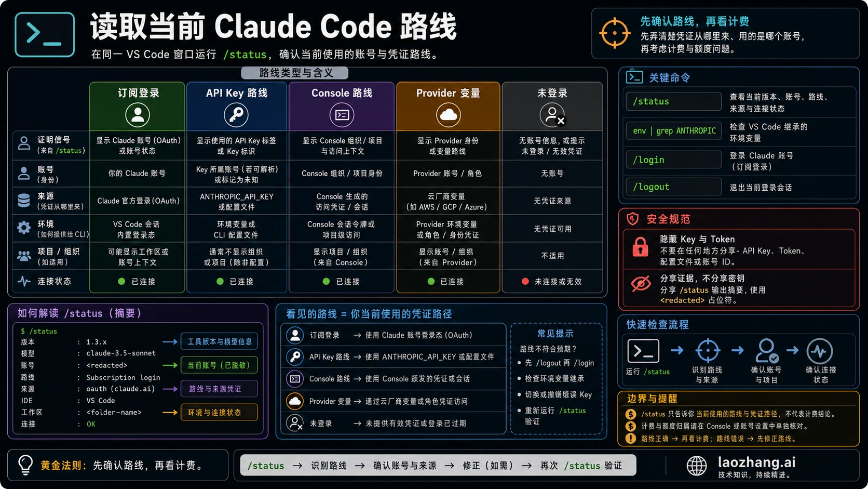Click the globe icon beside laozhang.ai
This screenshot has height=489, width=868.
(697, 466)
